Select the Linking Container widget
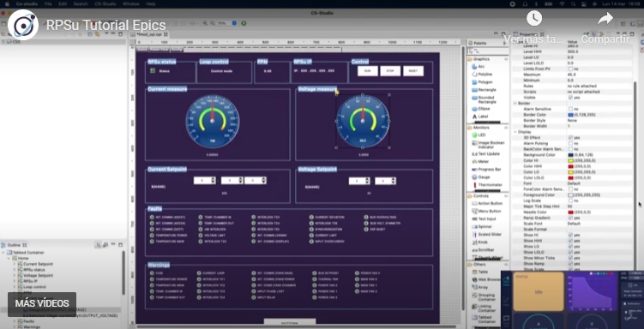The image size is (644, 329). point(484,308)
